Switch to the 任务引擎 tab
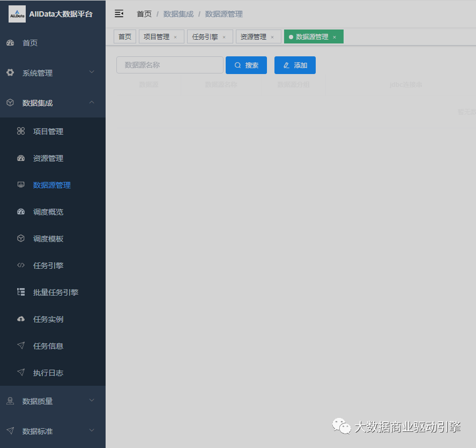Screen dimensions: 476x448 [x=205, y=37]
